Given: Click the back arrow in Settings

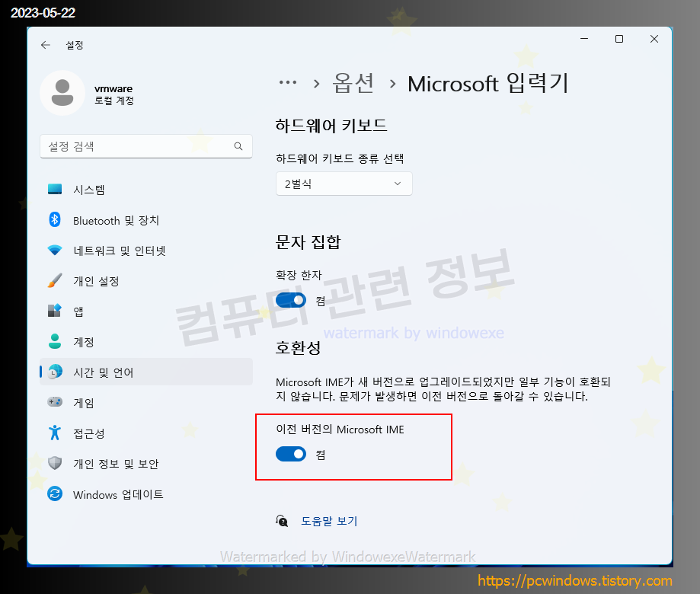Looking at the screenshot, I should tap(46, 45).
